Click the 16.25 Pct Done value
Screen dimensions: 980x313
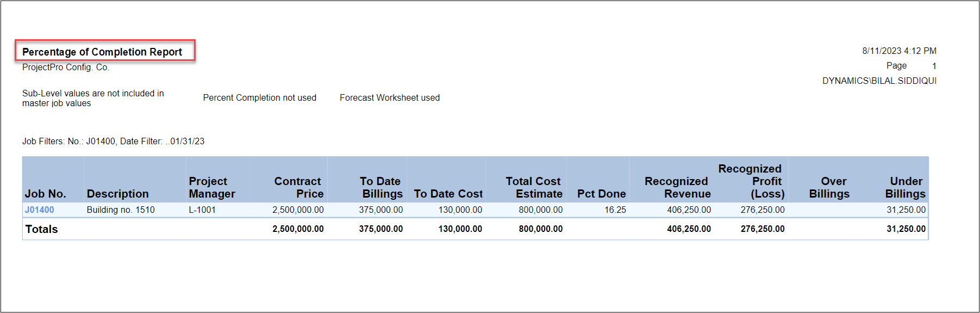coord(615,210)
